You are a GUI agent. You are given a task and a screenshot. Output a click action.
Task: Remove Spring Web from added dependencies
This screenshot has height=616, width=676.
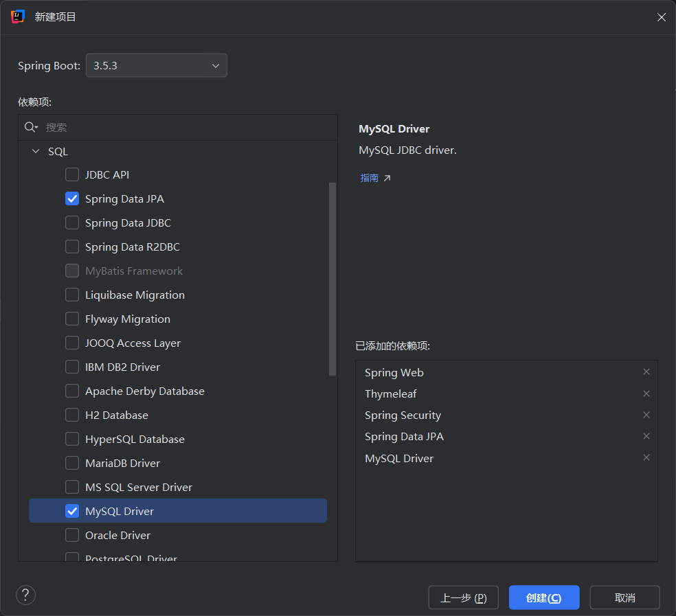point(646,372)
